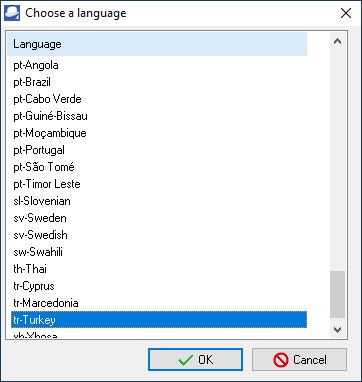
Task: Select sw-Swahili language
Action: (x=159, y=252)
